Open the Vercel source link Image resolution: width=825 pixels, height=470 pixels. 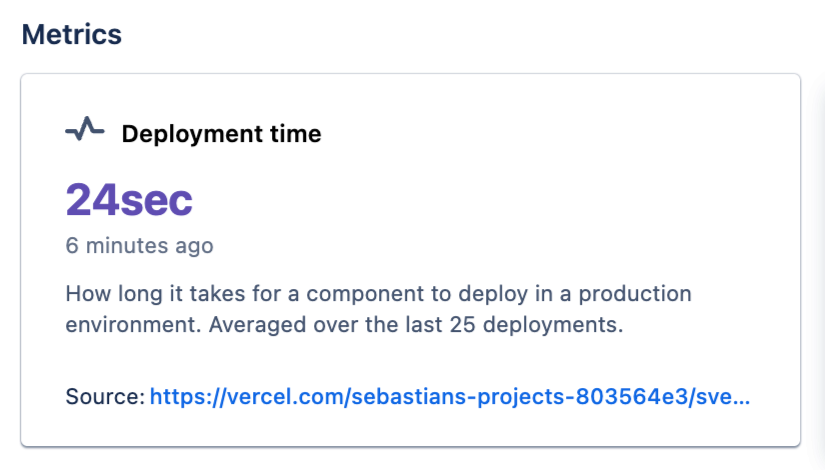point(449,397)
